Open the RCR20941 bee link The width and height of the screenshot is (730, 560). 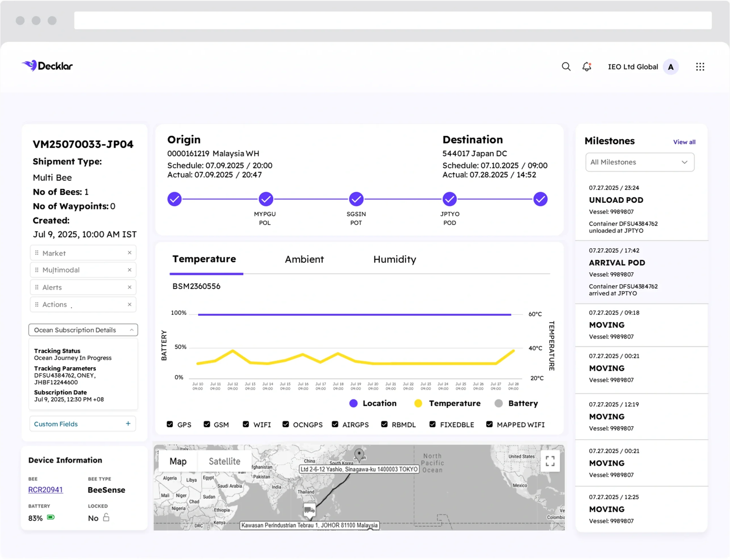[45, 489]
